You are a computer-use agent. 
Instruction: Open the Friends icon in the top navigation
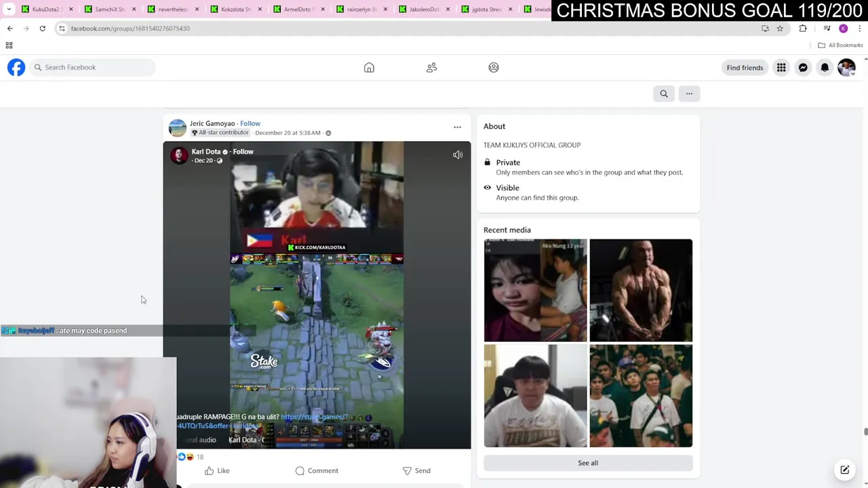pyautogui.click(x=431, y=67)
